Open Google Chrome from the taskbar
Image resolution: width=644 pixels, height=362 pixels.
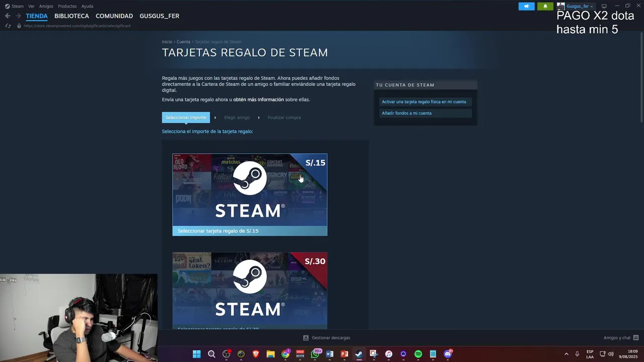(285, 354)
